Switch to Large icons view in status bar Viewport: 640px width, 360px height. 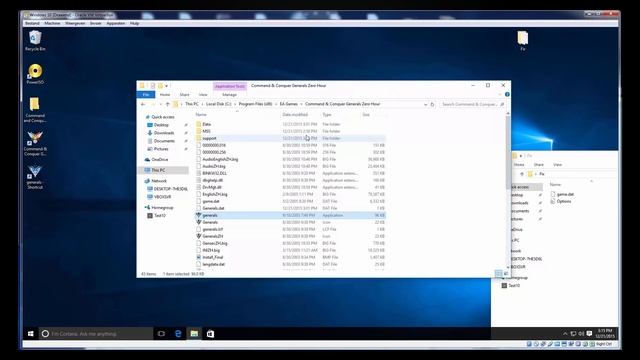coord(506,273)
